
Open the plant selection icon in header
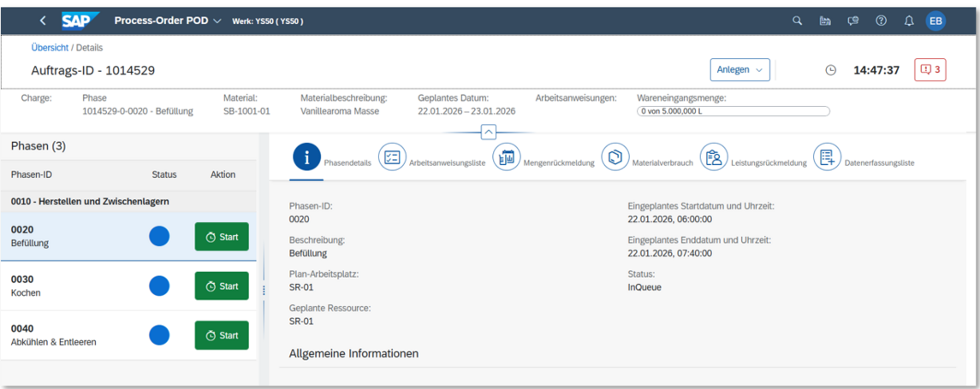coord(825,21)
